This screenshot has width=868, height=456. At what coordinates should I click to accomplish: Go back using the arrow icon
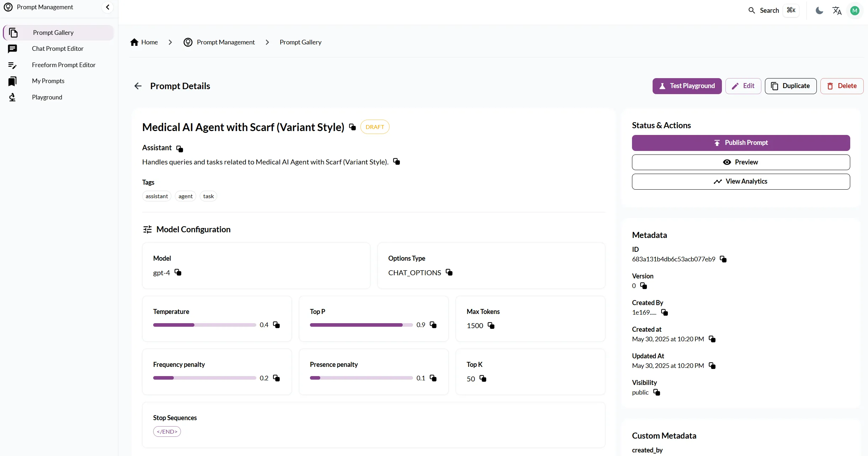[138, 86]
